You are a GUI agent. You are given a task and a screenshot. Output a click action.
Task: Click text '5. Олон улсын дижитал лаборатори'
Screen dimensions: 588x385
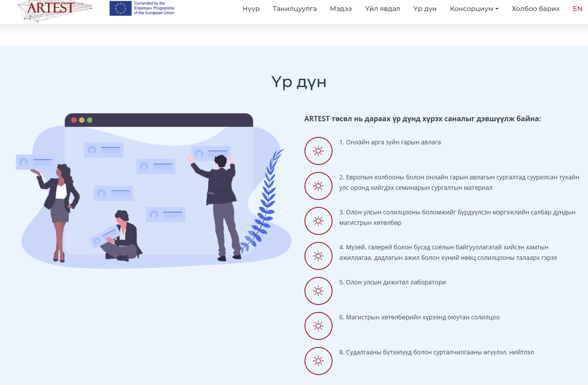click(x=392, y=282)
